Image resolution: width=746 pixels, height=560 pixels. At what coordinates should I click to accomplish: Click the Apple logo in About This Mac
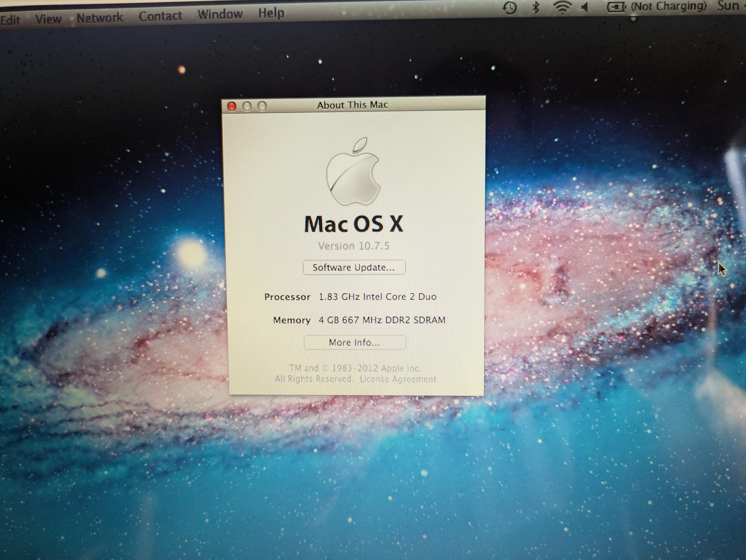[x=353, y=171]
